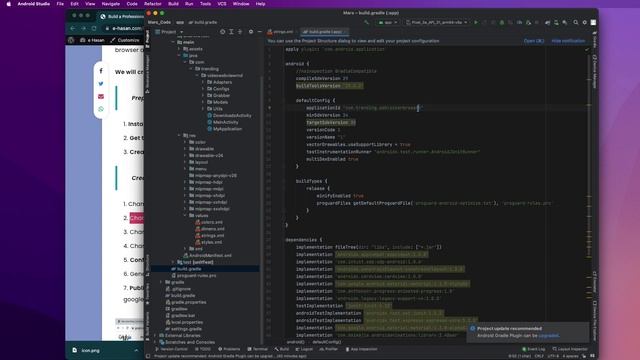Expand the Adapters folder
The image size is (640, 360).
pyautogui.click(x=203, y=82)
